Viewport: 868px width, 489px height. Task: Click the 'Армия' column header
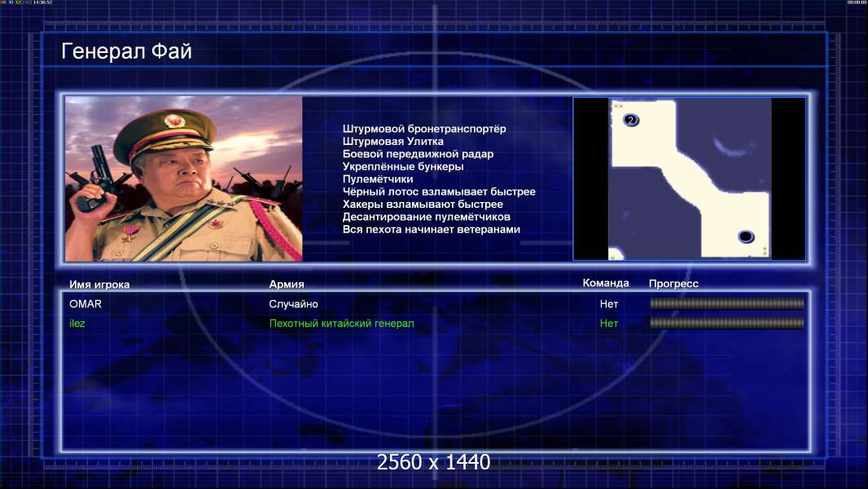coord(286,284)
